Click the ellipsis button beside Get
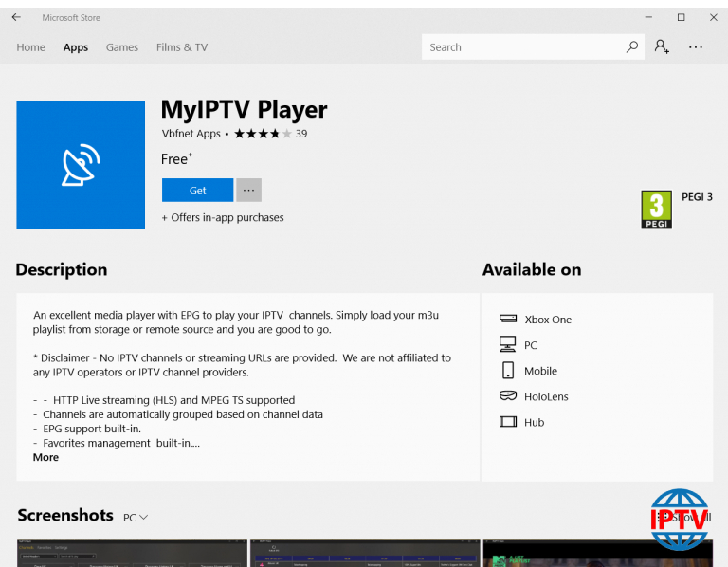This screenshot has height=567, width=728. click(x=249, y=190)
